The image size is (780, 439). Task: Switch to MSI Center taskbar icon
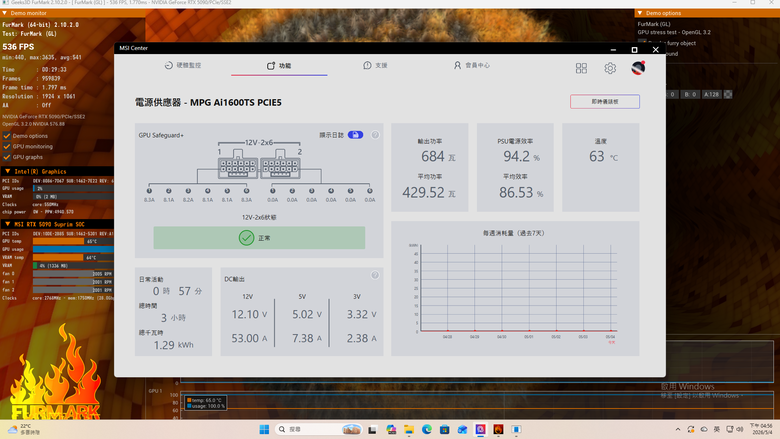[x=481, y=430]
